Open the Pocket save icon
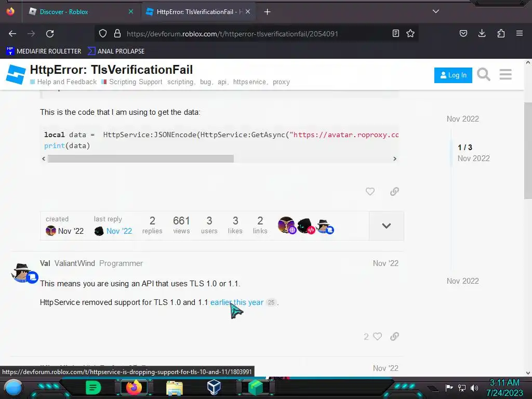The image size is (532, 399). point(463,33)
